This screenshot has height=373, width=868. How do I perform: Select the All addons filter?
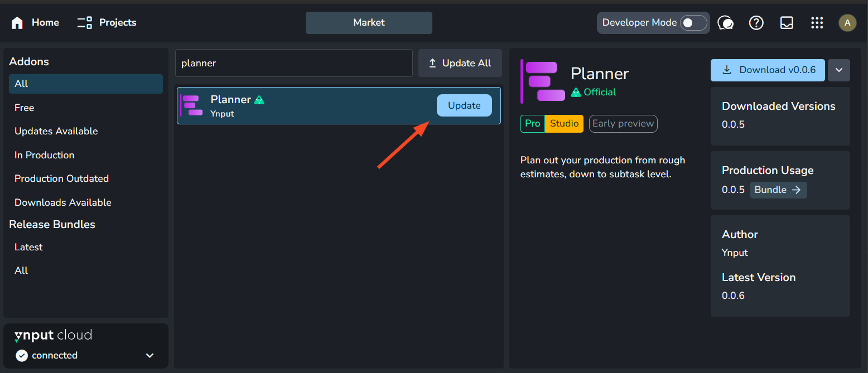86,84
